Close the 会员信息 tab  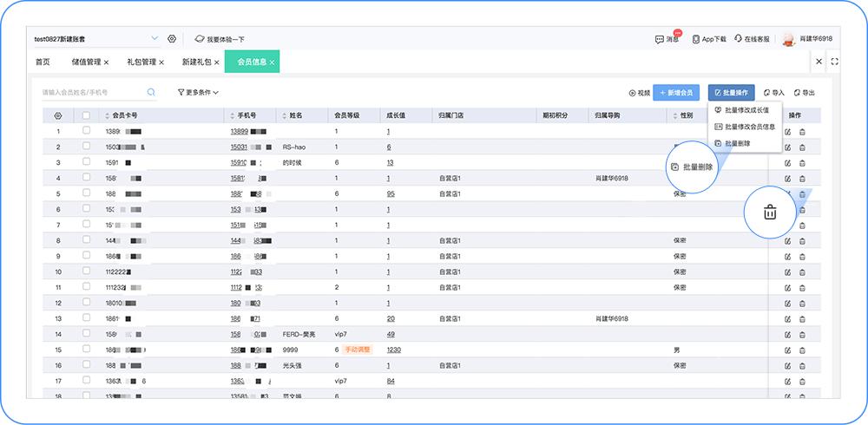(272, 62)
